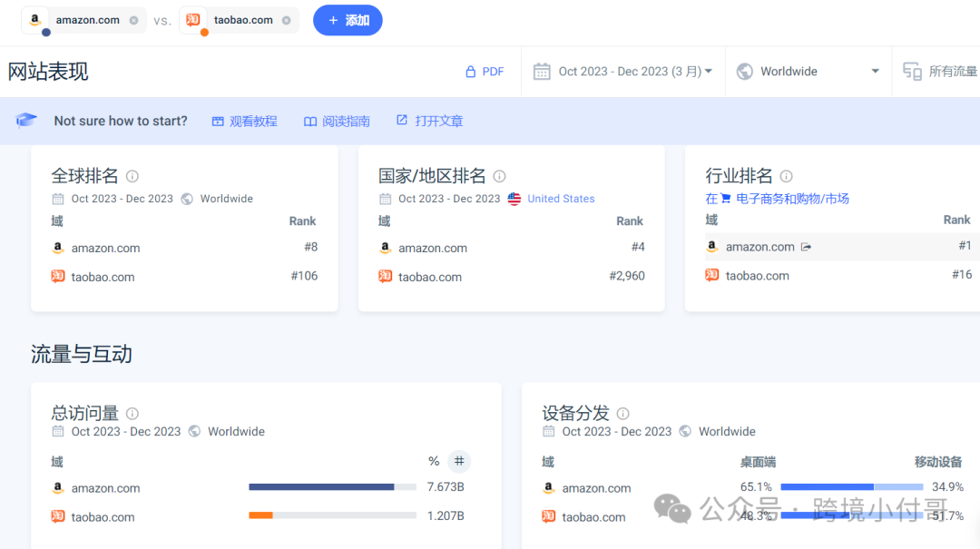Remove amazon.com from the comparison
Screen dimensions: 980x549
pyautogui.click(x=133, y=20)
